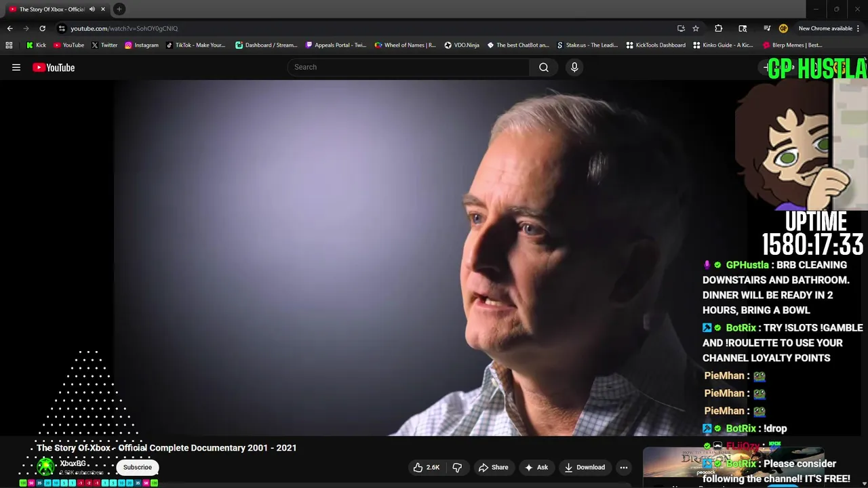Open Wheel of Names bookmark

pyautogui.click(x=405, y=45)
